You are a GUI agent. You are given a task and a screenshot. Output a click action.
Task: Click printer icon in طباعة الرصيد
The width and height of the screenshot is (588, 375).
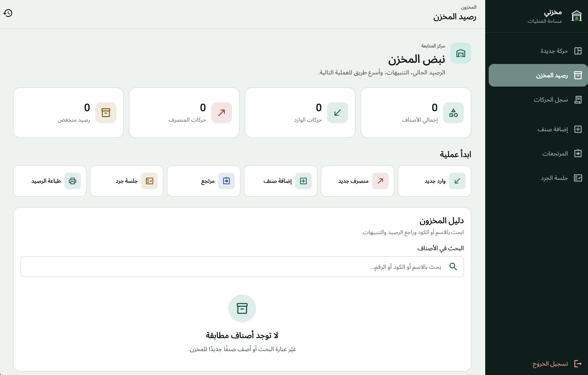(x=73, y=181)
